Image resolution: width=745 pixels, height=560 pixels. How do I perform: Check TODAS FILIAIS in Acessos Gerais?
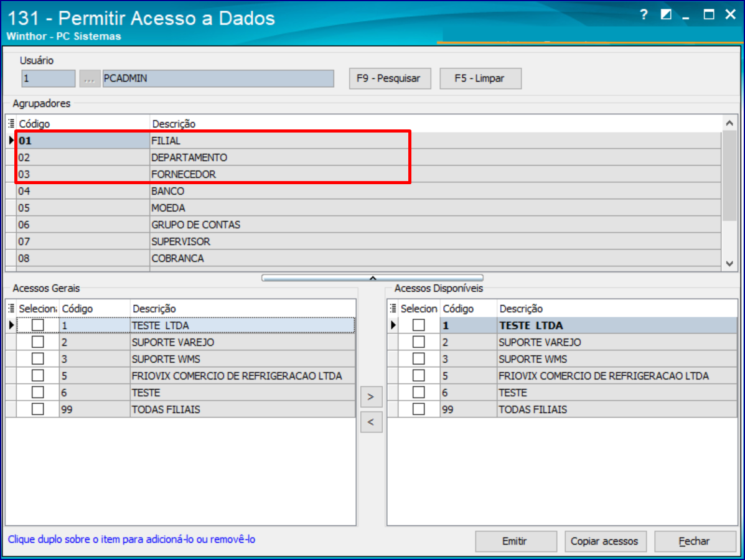[x=38, y=409]
